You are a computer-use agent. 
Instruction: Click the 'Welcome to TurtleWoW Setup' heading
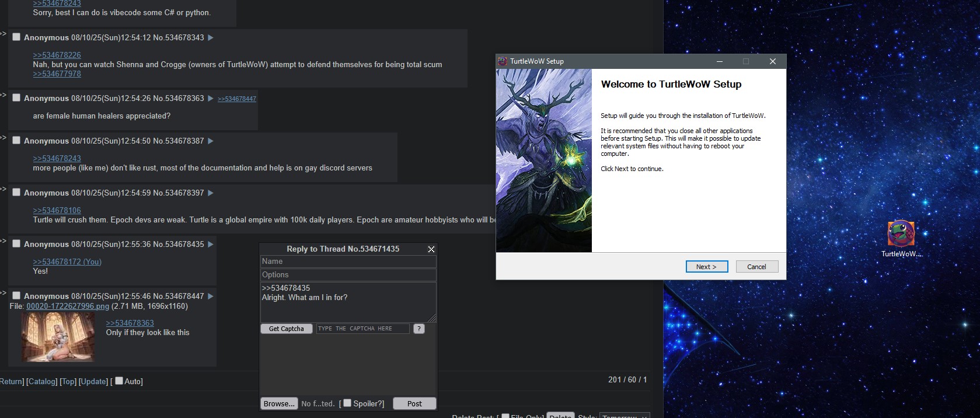(671, 84)
